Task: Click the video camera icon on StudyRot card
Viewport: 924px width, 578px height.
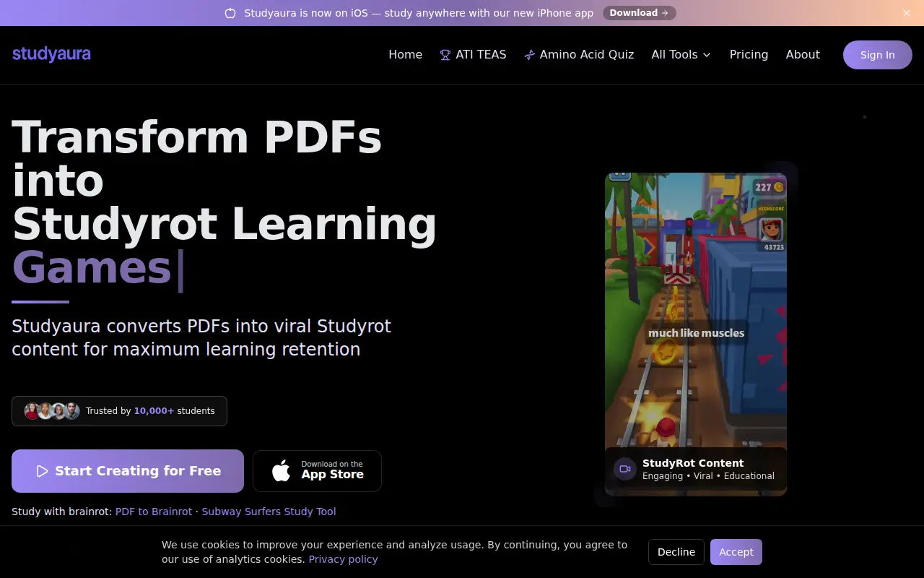Action: (x=625, y=469)
